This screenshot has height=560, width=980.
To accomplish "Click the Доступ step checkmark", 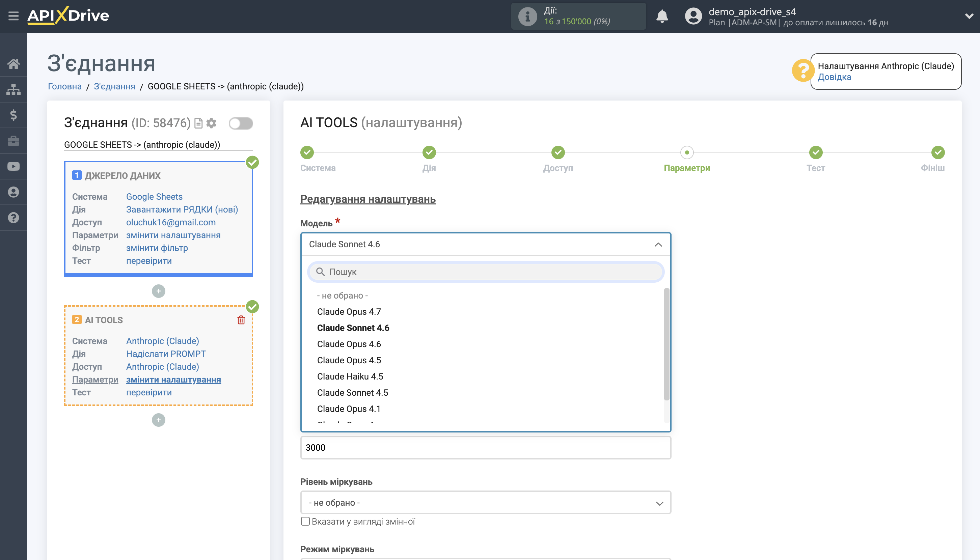I will coord(558,152).
